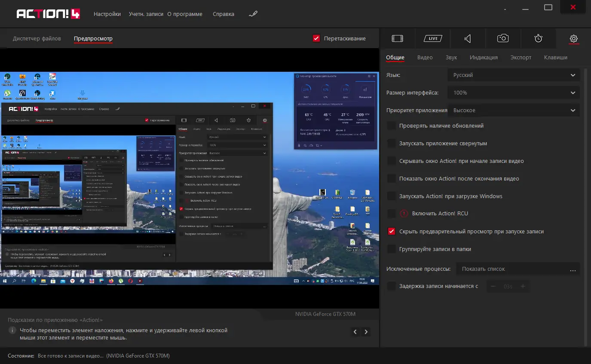This screenshot has height=364, width=591.
Task: Enable Проверять наличие обновлений checkbox
Action: click(392, 126)
